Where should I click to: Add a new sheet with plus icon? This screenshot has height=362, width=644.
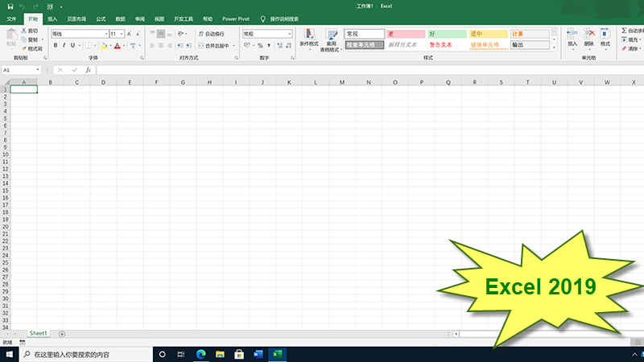point(62,334)
